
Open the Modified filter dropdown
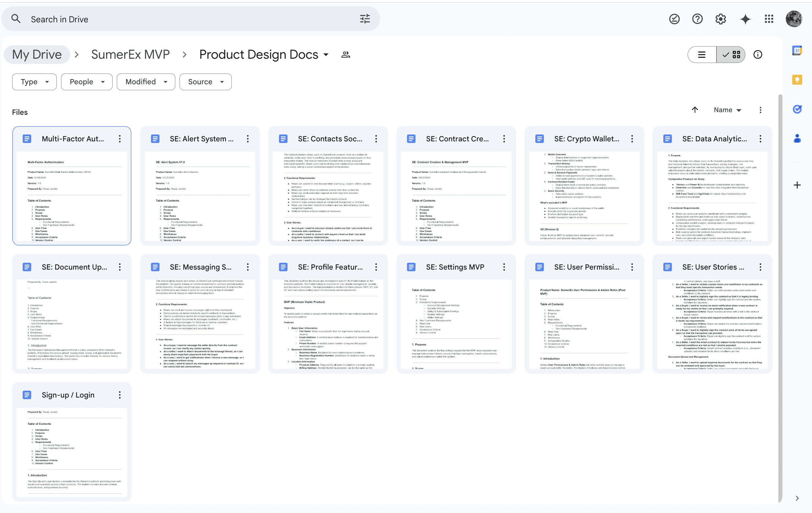click(x=146, y=82)
